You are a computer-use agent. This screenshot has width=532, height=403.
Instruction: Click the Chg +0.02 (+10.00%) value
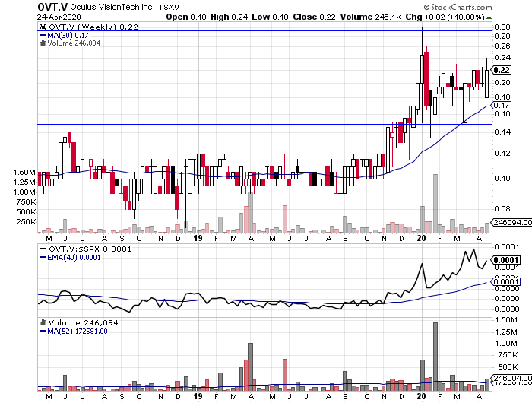click(x=445, y=17)
